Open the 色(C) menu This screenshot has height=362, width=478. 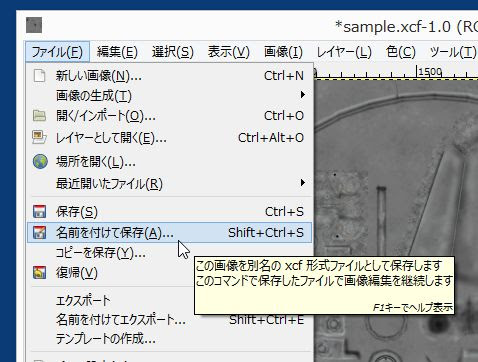(401, 52)
